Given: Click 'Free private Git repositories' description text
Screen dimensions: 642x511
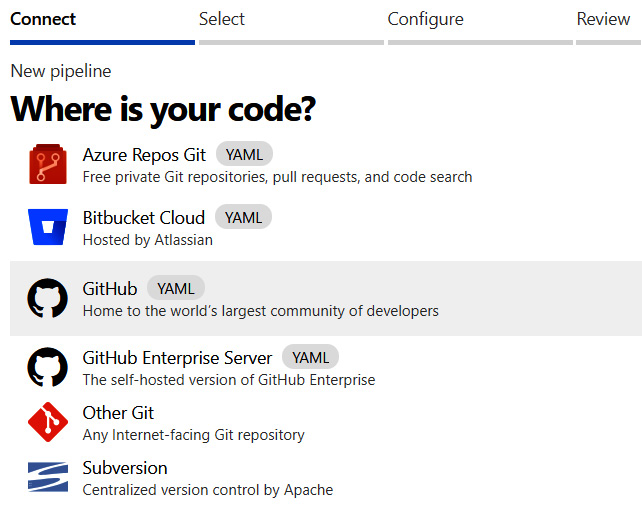Looking at the screenshot, I should click(278, 177).
